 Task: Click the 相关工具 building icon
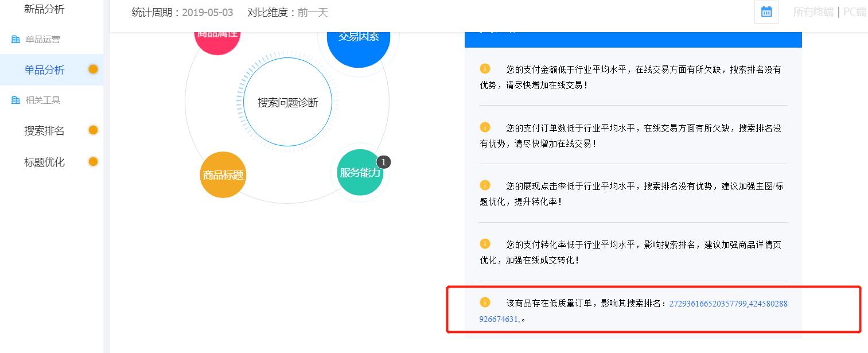[15, 100]
